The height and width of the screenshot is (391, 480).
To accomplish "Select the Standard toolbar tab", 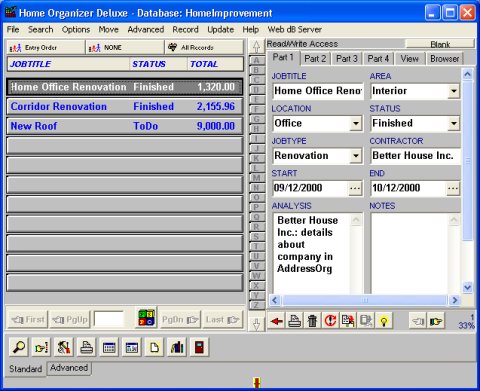I will 26,369.
